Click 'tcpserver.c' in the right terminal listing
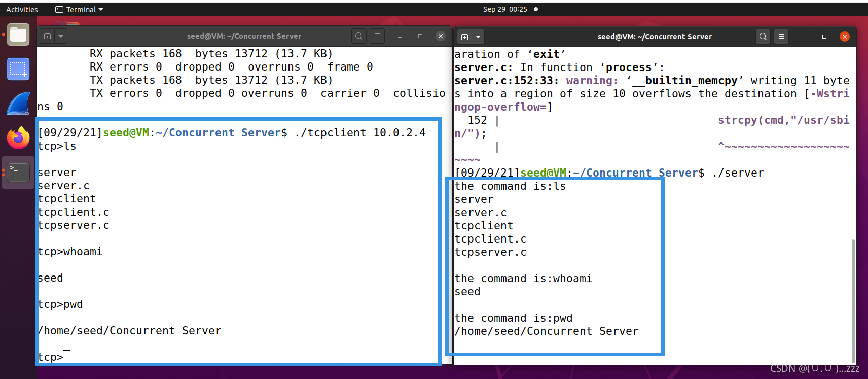This screenshot has width=868, height=379. (490, 252)
